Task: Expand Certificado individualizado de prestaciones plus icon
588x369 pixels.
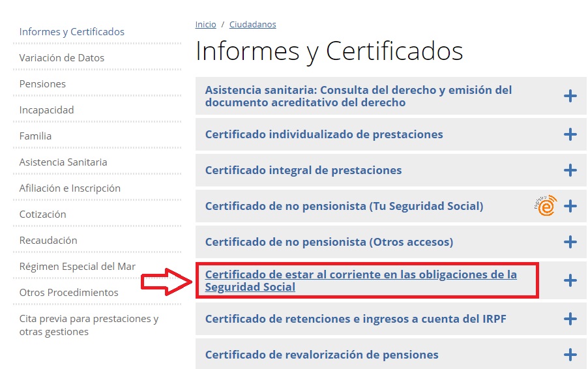Action: pos(570,134)
